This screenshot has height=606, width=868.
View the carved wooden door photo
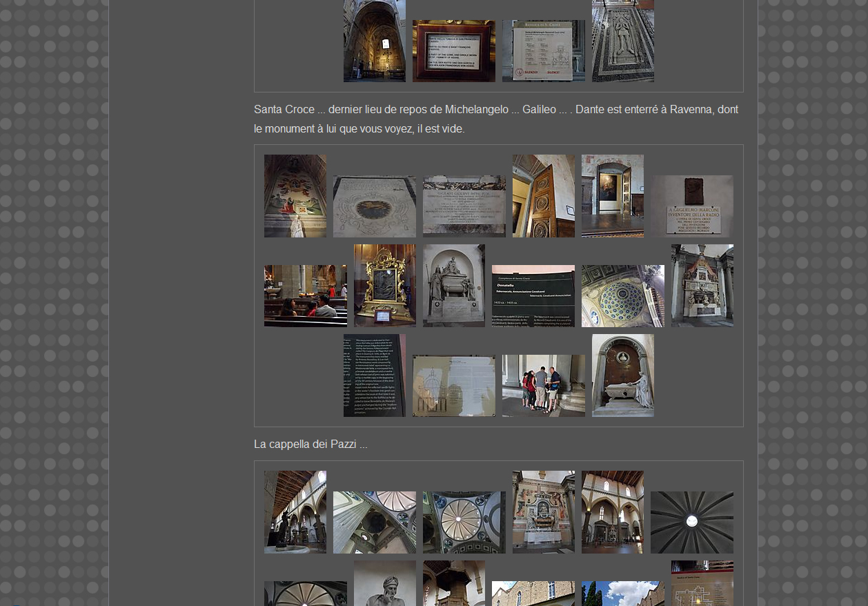(543, 196)
